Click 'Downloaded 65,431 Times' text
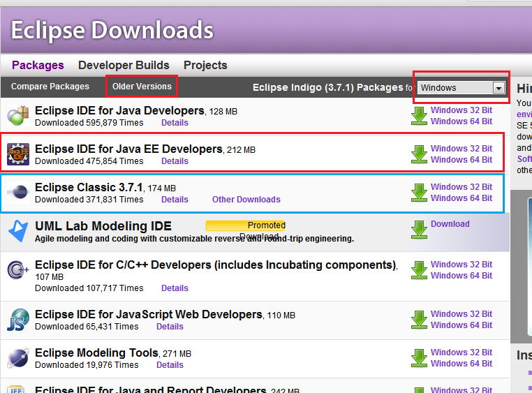This screenshot has height=393, width=532. tap(87, 327)
